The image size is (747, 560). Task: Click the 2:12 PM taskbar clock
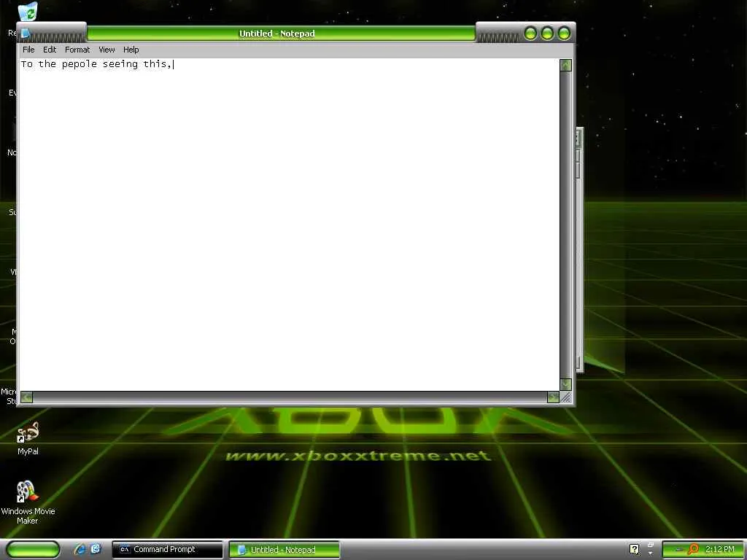pyautogui.click(x=720, y=549)
